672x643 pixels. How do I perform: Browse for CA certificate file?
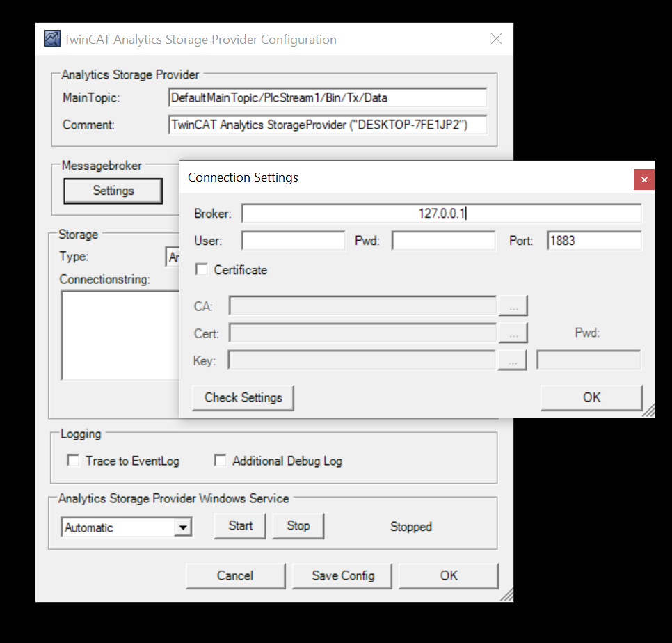pyautogui.click(x=513, y=306)
